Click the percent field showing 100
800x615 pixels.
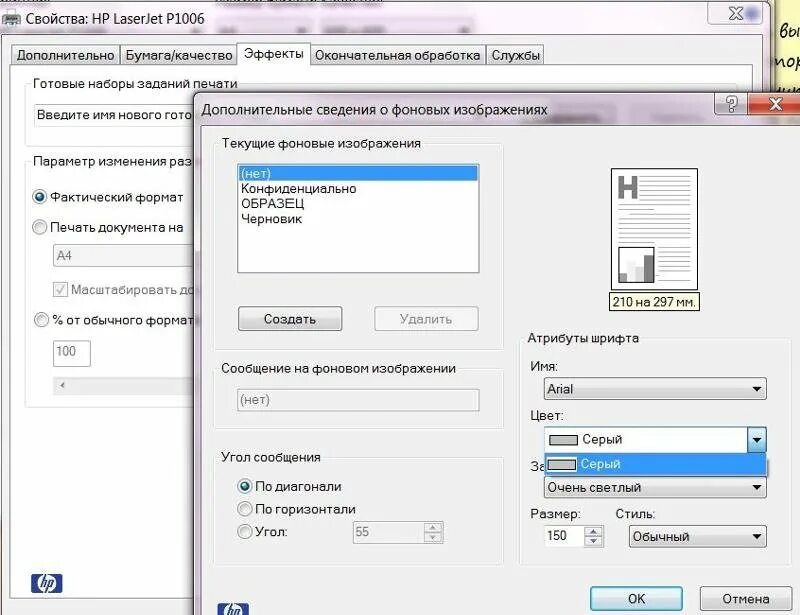pyautogui.click(x=71, y=353)
